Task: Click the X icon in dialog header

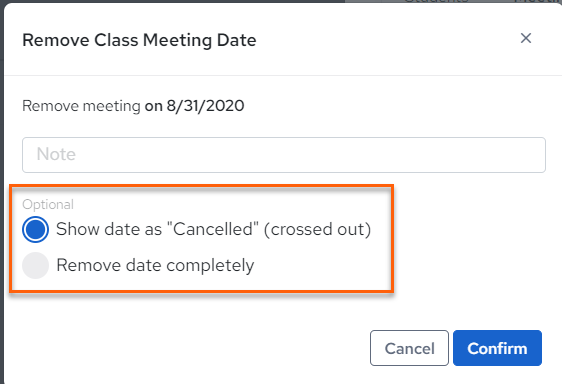Action: tap(526, 38)
